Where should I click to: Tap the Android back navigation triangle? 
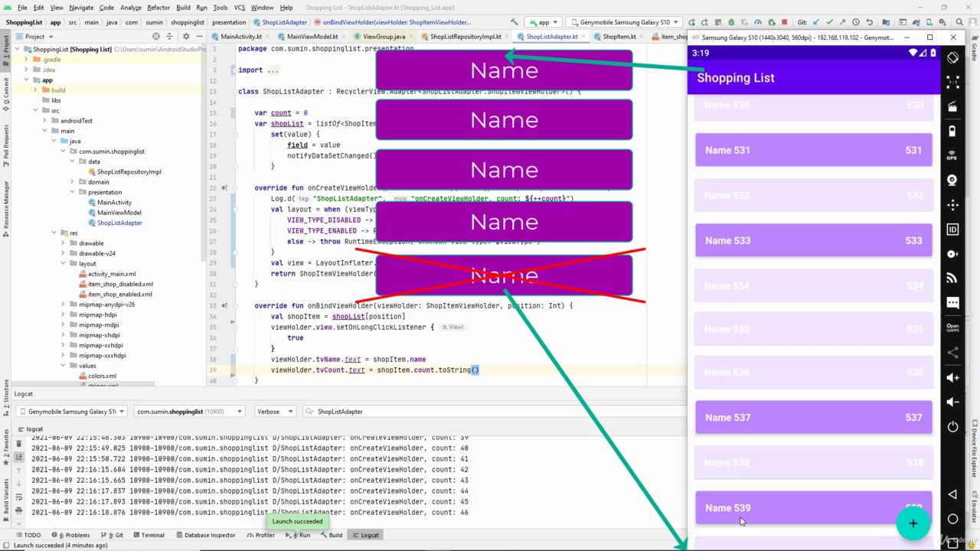952,494
